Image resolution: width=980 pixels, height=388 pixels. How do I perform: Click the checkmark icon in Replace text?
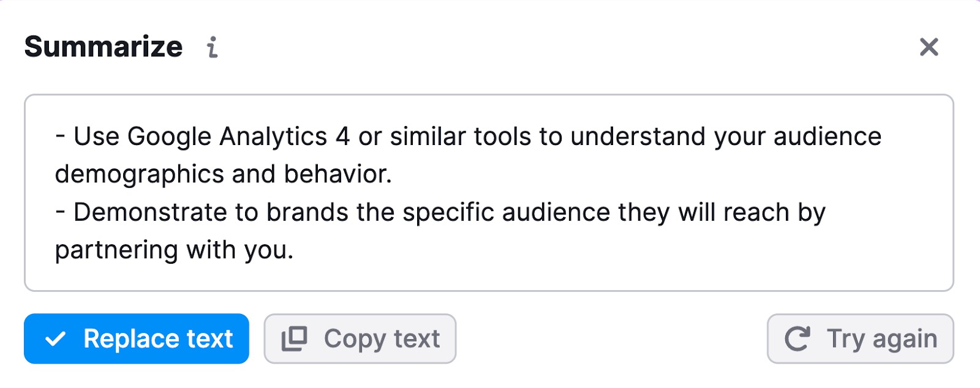point(56,339)
